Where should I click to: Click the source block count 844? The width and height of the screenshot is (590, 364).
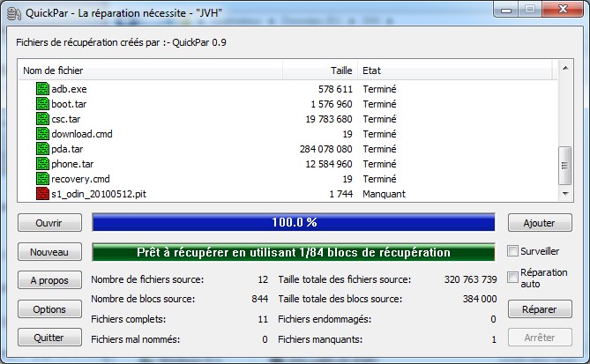click(259, 299)
